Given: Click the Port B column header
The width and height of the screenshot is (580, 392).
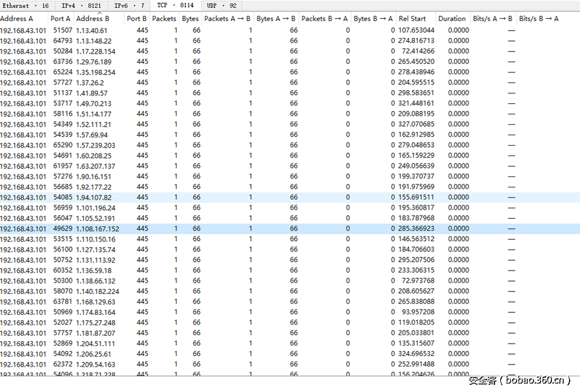Looking at the screenshot, I should click(137, 19).
